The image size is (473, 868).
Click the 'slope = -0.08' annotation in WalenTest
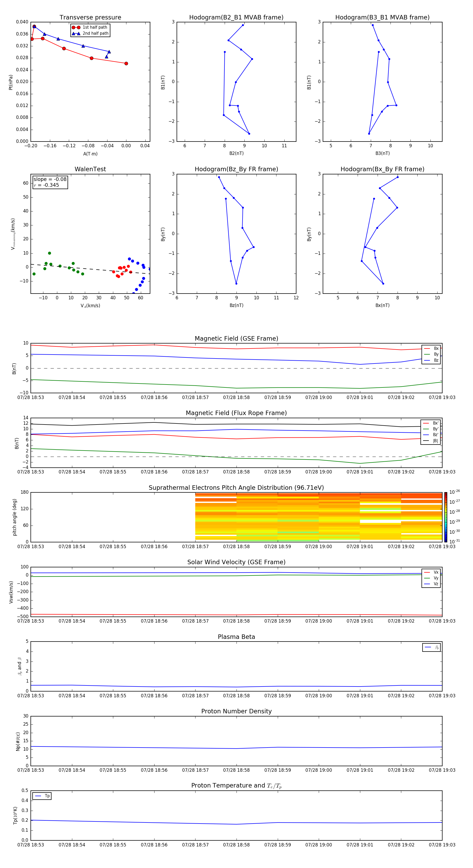50,179
